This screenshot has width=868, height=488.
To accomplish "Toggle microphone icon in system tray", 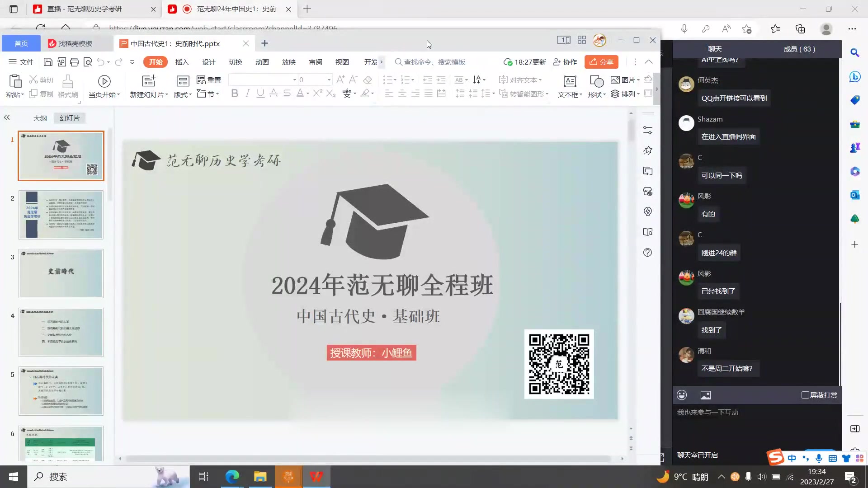I will click(748, 477).
